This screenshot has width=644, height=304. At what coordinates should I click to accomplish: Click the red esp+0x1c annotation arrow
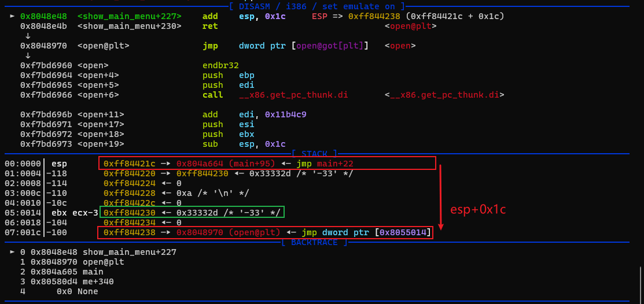[441, 197]
